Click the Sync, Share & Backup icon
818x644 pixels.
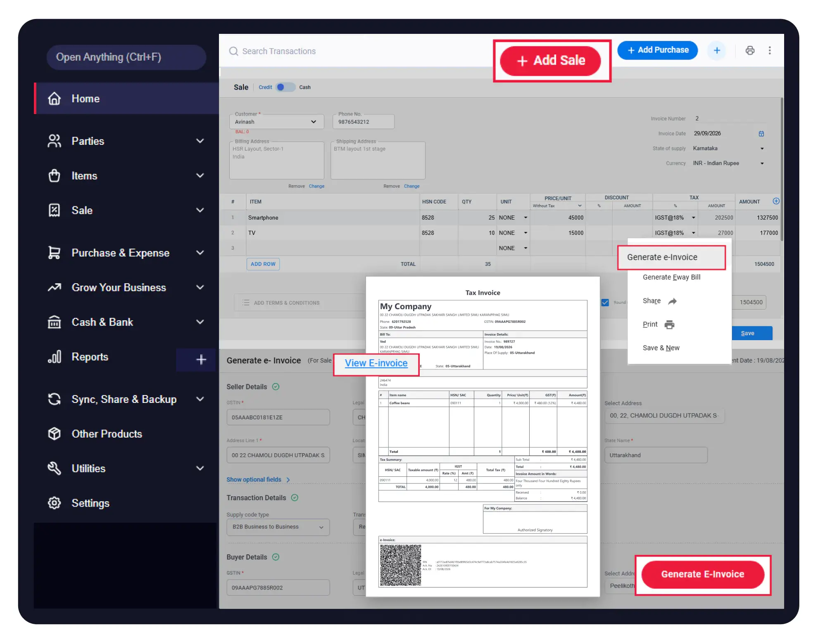55,399
